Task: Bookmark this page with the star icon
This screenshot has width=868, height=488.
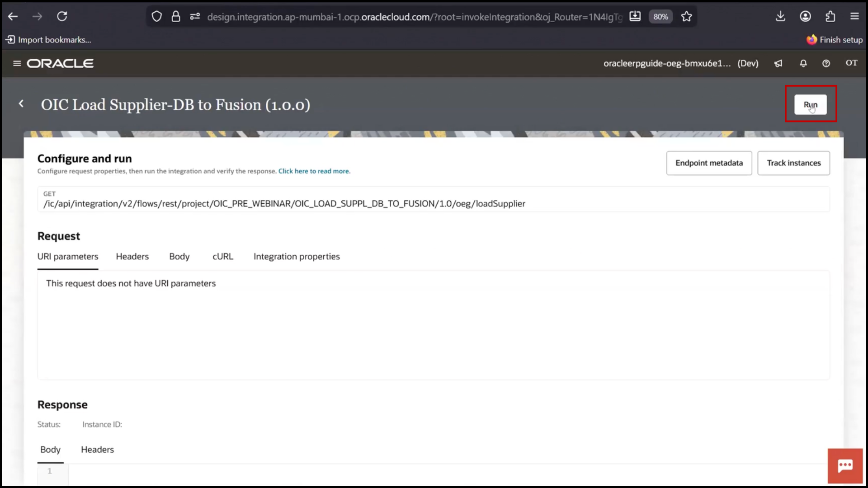Action: tap(686, 16)
